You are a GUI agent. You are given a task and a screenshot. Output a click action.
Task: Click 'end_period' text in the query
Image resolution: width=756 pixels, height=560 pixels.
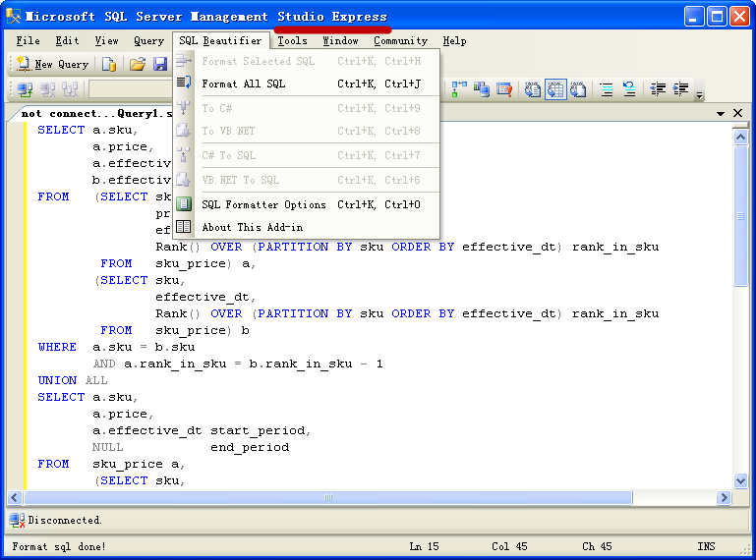[x=250, y=448]
